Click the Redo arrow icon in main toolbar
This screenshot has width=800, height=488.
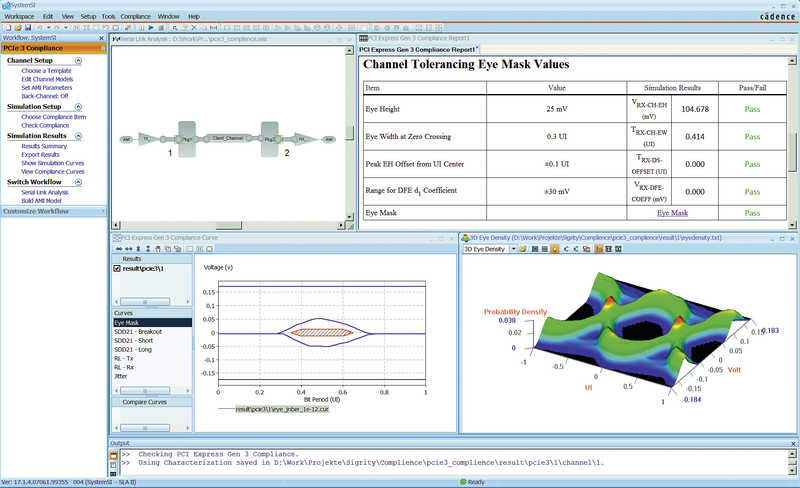57,28
